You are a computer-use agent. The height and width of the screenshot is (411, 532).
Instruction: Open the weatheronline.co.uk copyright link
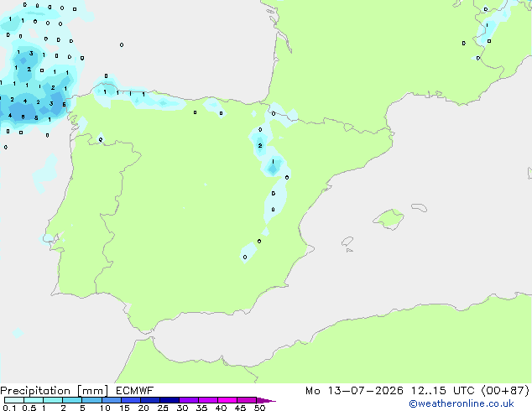point(461,403)
